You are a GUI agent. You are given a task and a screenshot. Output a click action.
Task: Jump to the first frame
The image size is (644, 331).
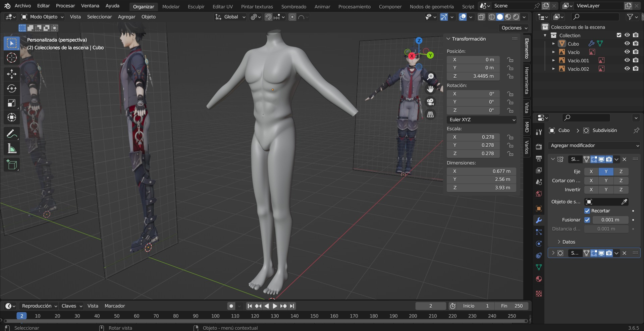click(x=250, y=306)
